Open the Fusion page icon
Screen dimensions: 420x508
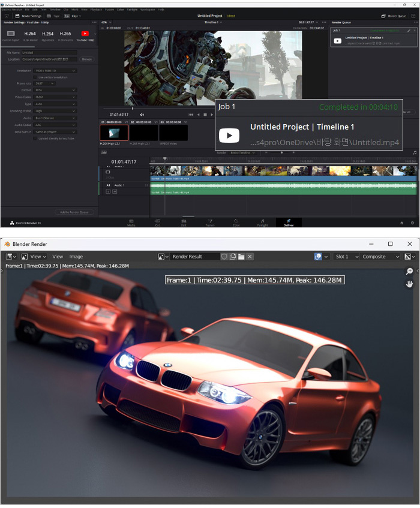pos(209,221)
